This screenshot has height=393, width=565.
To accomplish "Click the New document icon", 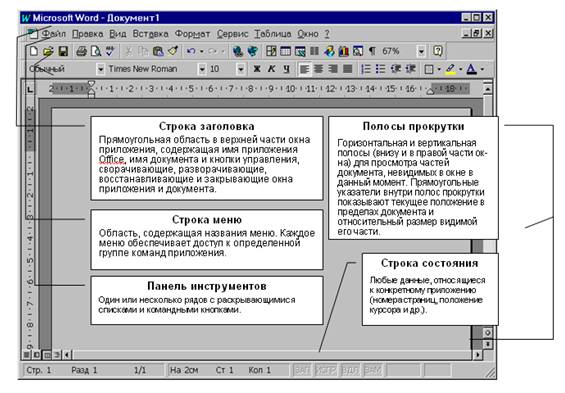I will pyautogui.click(x=34, y=51).
